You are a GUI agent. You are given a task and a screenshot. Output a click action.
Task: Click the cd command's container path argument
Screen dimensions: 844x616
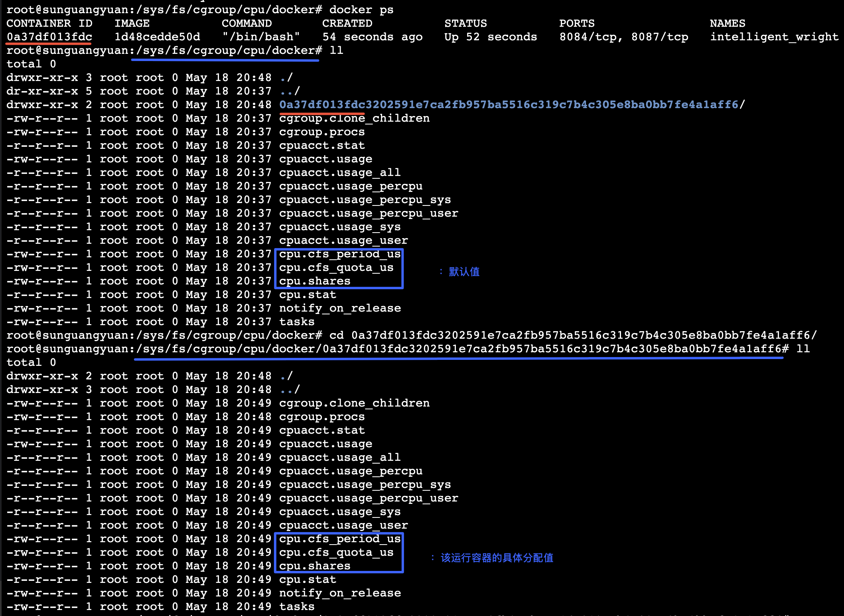pos(584,336)
